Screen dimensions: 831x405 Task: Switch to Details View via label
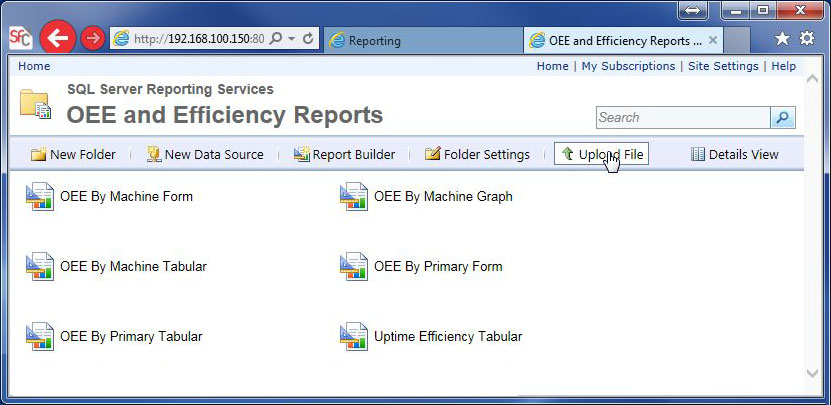(744, 155)
